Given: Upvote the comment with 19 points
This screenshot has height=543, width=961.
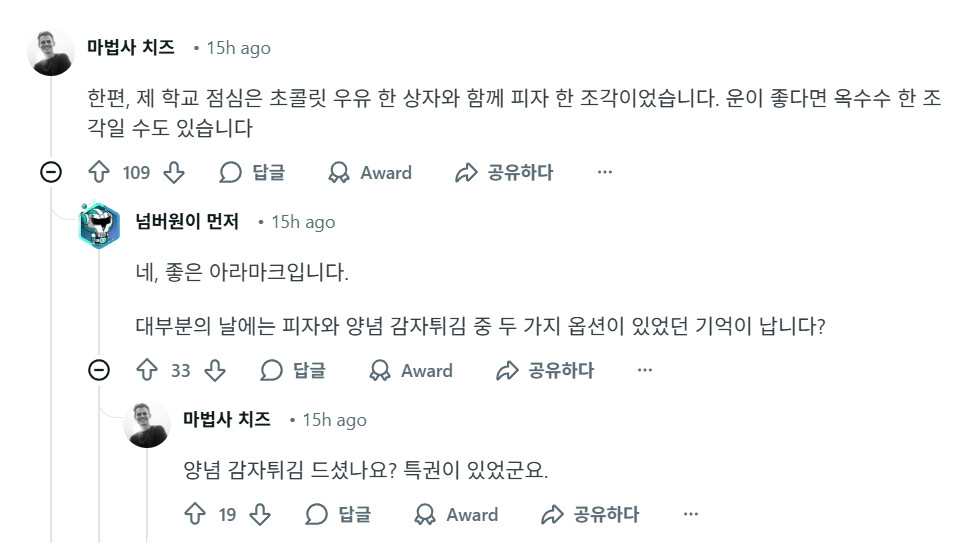Looking at the screenshot, I should [x=195, y=515].
